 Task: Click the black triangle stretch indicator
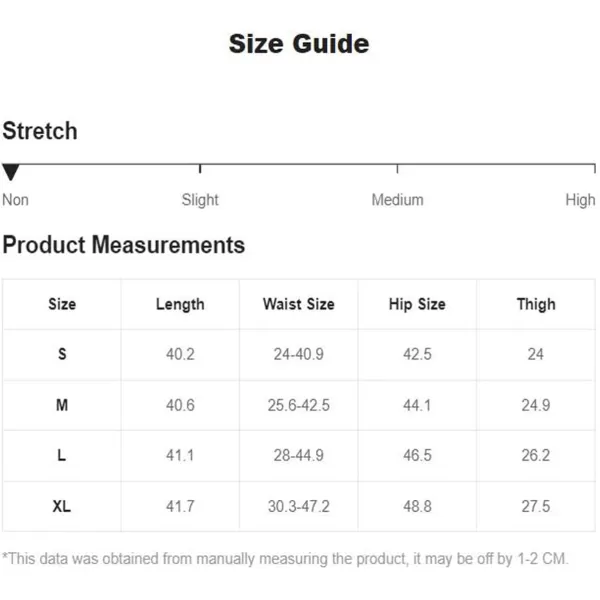(11, 172)
